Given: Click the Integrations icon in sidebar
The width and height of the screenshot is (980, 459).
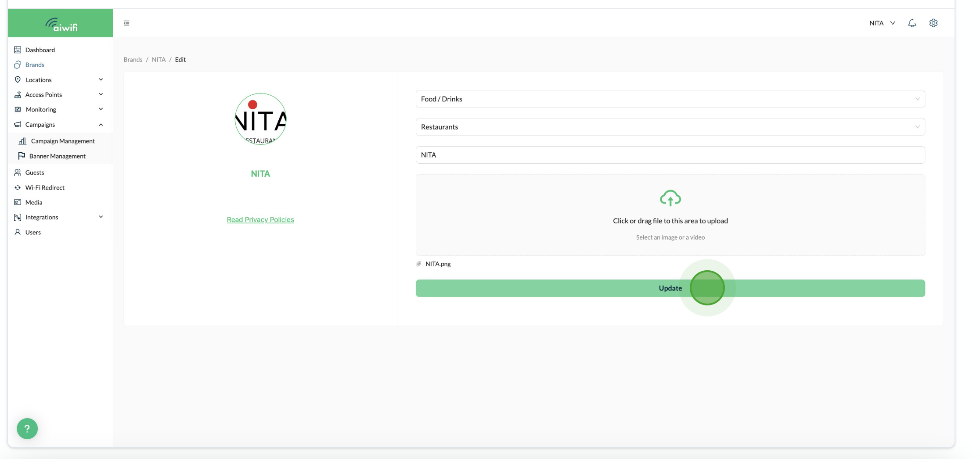Looking at the screenshot, I should tap(18, 217).
